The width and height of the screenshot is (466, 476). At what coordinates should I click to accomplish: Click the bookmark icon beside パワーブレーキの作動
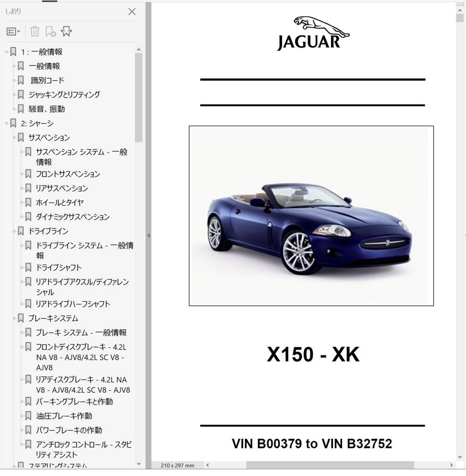pos(28,430)
